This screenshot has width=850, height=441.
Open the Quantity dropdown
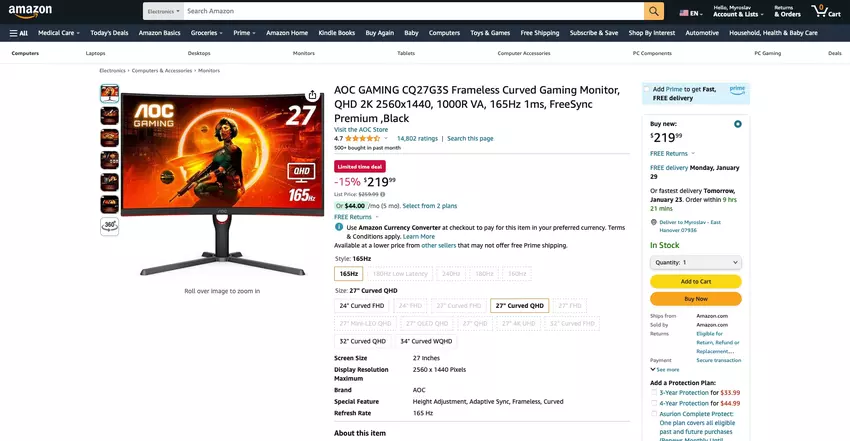click(x=696, y=262)
